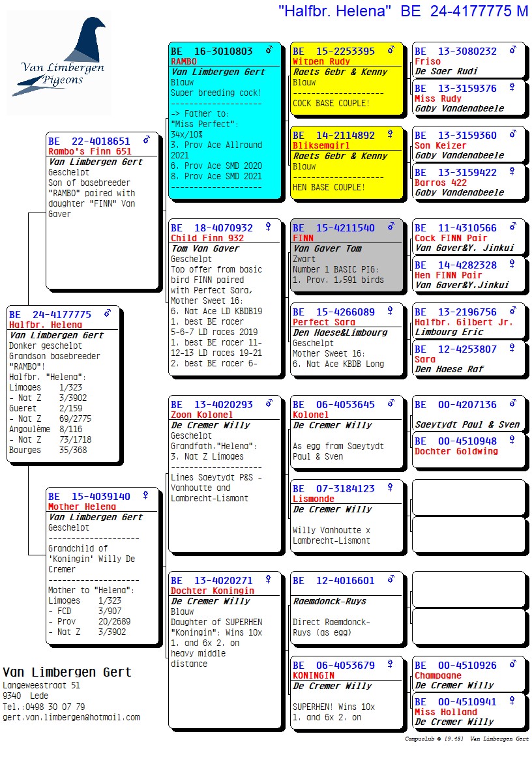The height and width of the screenshot is (764, 532).
Task: Open the gert.van.limbergen@hotmail.com email address
Action: click(x=71, y=717)
